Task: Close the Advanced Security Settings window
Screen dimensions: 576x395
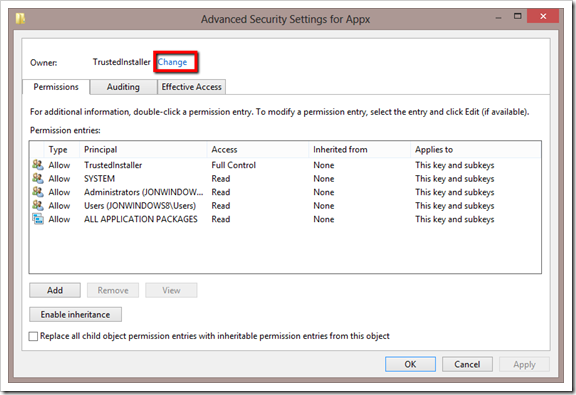Action: pyautogui.click(x=543, y=16)
